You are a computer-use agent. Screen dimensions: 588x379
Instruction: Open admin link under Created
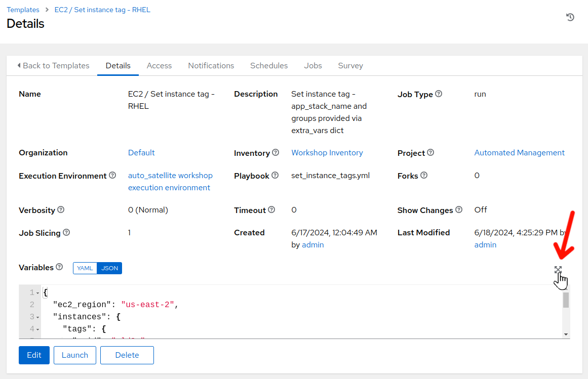(x=313, y=244)
